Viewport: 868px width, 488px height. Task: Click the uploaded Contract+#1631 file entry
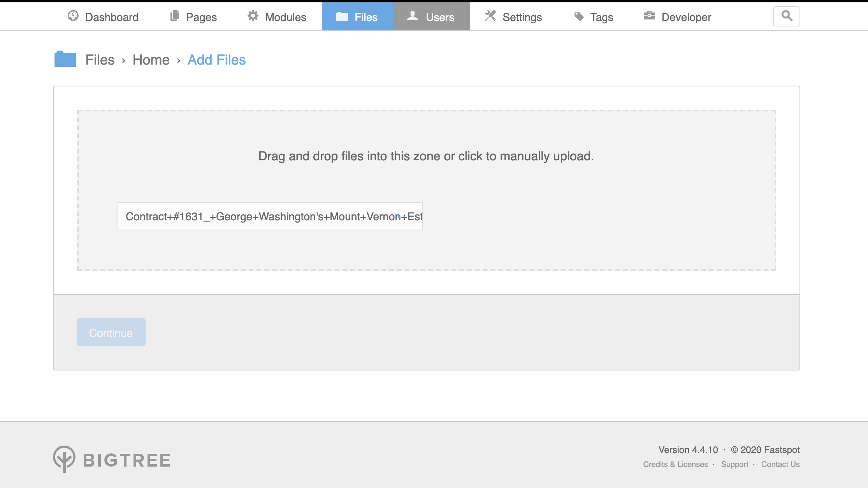(x=270, y=216)
